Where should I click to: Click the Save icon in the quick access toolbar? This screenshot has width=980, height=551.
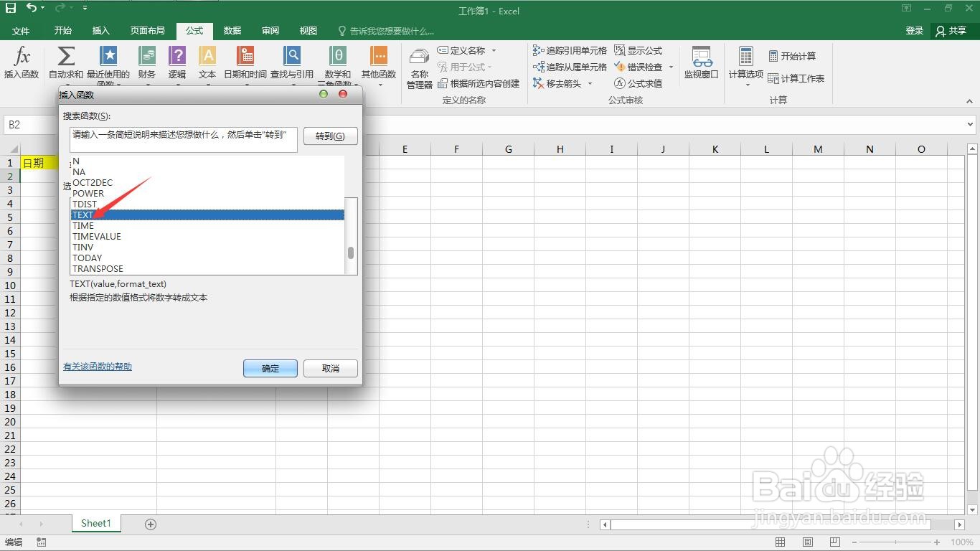11,9
